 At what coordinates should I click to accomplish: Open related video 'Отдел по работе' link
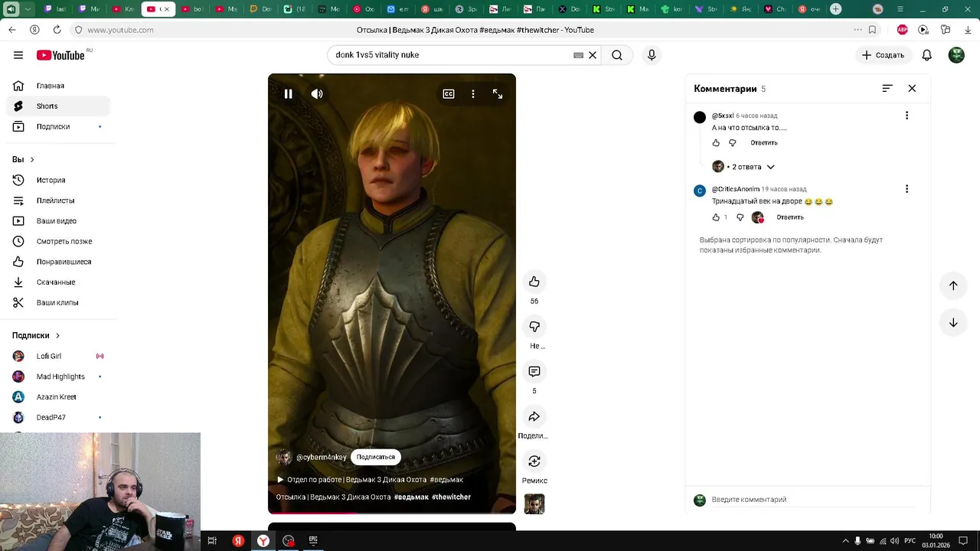click(x=370, y=480)
